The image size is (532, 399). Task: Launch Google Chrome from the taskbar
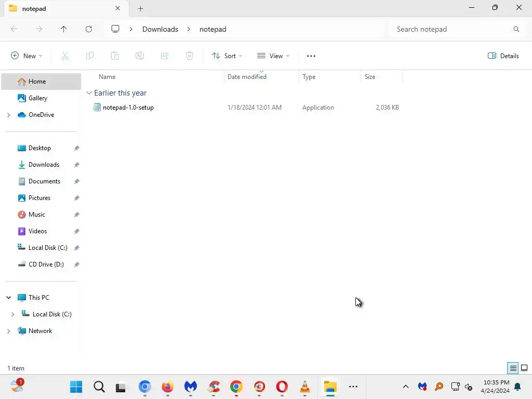pyautogui.click(x=236, y=387)
